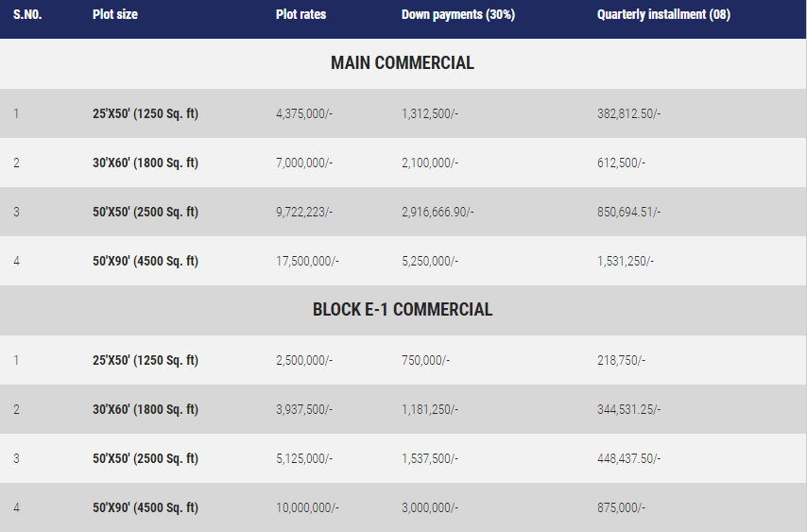Click the 1,312,500/- down payment cell
Image resolution: width=807 pixels, height=532 pixels.
pos(430,113)
